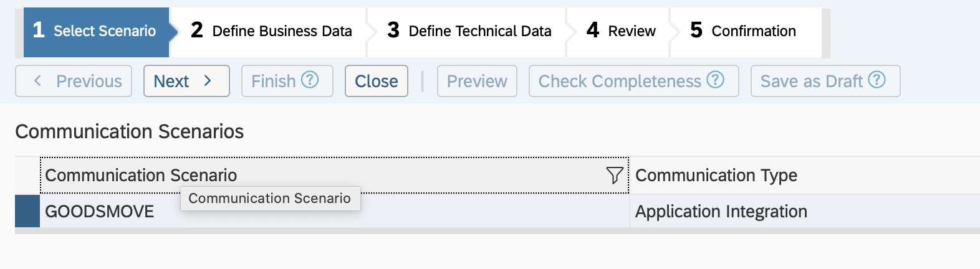
Task: Click the help icon on Save as Draft
Action: pos(877,80)
